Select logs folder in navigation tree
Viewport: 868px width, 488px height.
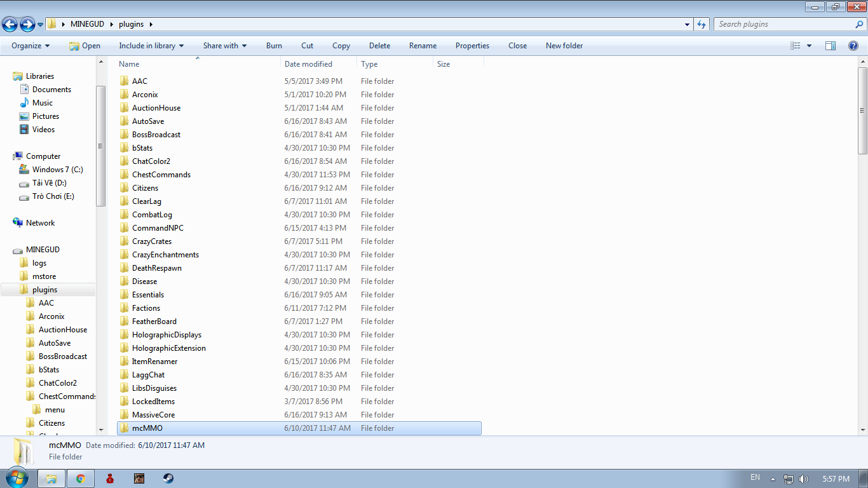[39, 263]
